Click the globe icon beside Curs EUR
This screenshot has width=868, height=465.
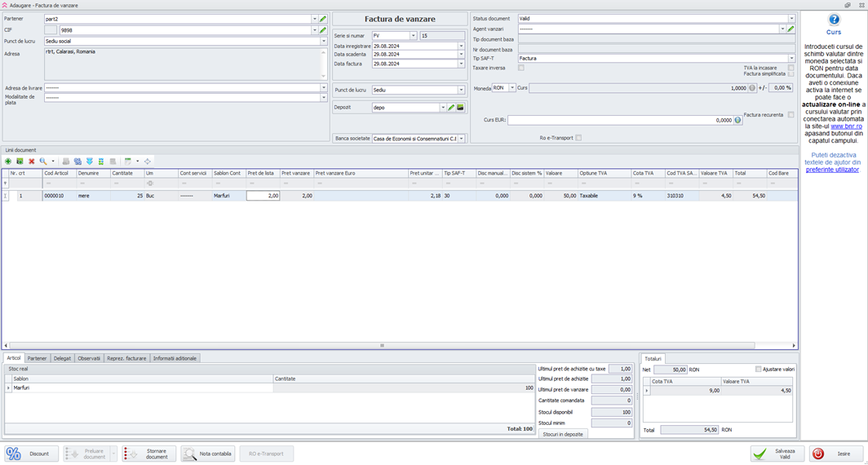click(x=737, y=120)
